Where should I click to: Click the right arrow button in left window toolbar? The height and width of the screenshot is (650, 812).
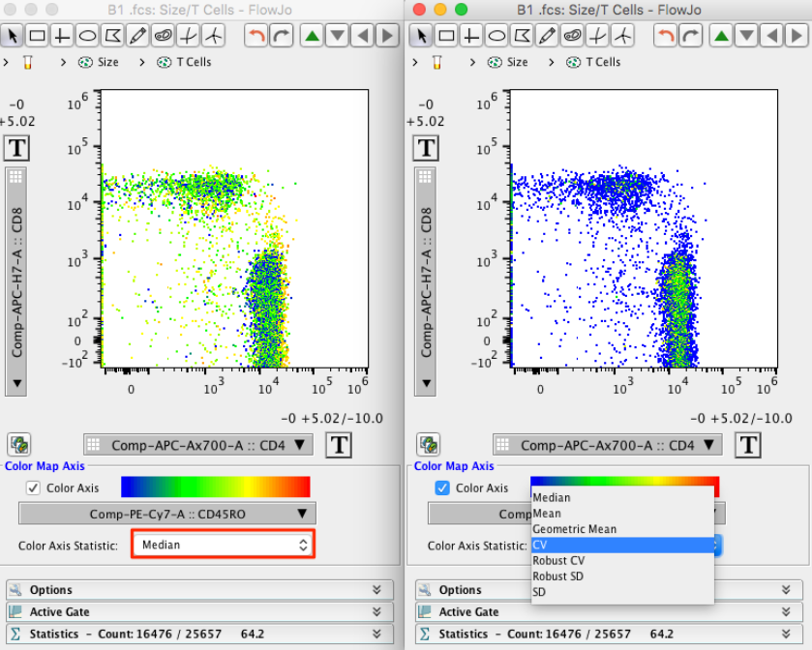tap(387, 36)
